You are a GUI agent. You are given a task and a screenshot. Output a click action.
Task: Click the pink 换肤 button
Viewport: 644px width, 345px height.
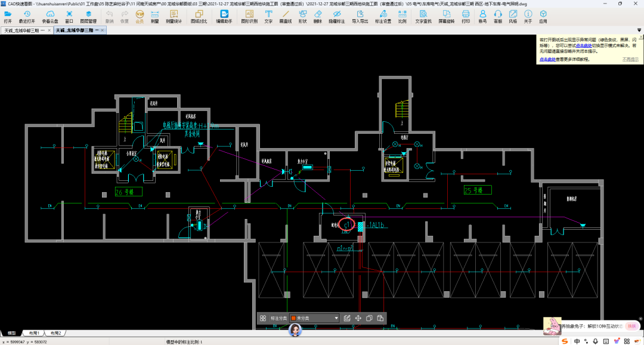pos(631,326)
